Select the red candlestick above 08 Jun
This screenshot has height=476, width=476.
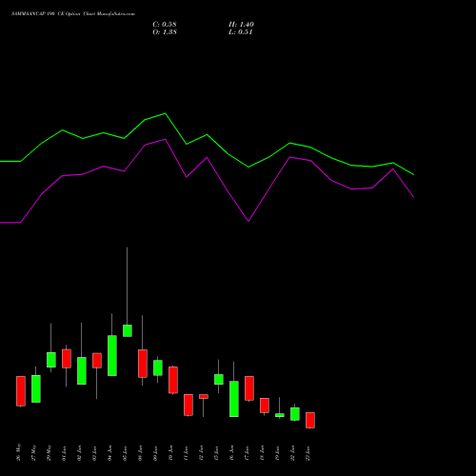point(143,364)
